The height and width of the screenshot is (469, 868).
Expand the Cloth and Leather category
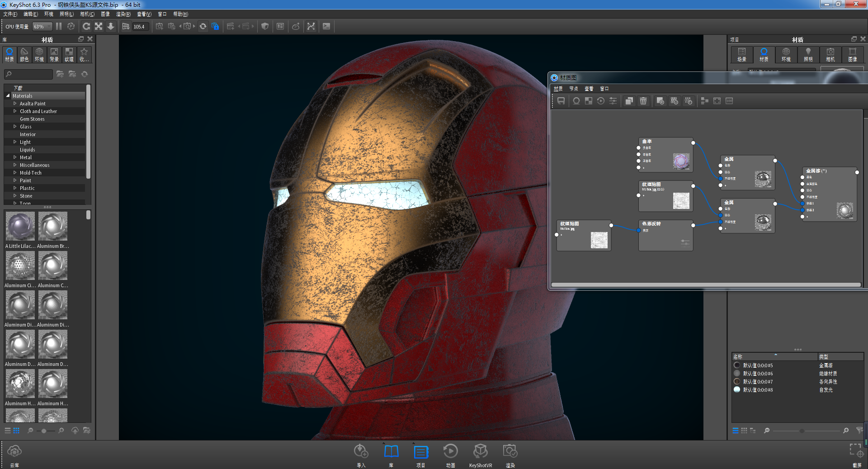pyautogui.click(x=14, y=111)
